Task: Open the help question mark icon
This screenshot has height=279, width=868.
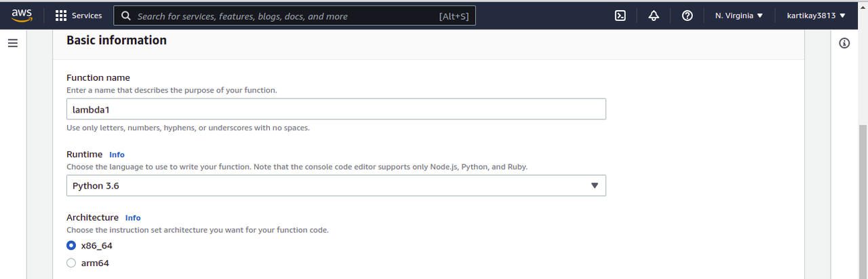Action: click(687, 16)
